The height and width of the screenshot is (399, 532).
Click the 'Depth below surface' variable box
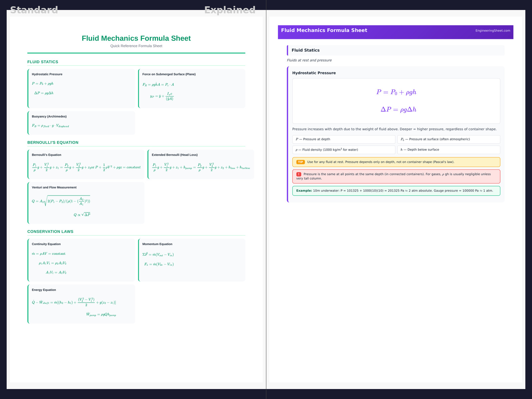[x=449, y=150]
